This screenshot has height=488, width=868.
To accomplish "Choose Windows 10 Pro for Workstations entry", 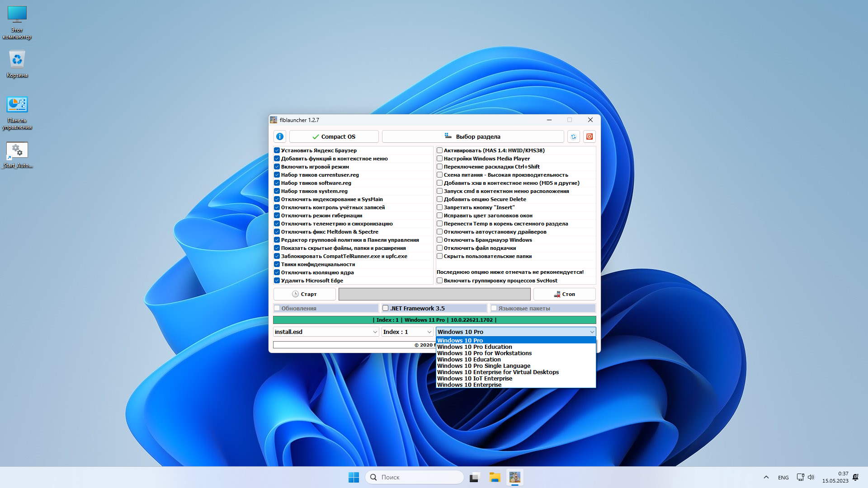I will (x=484, y=353).
